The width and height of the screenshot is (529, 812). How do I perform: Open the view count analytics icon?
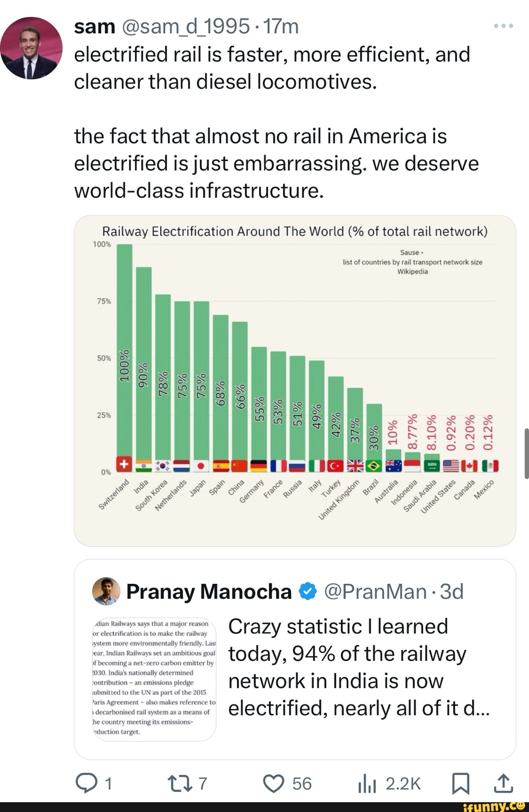point(367,783)
